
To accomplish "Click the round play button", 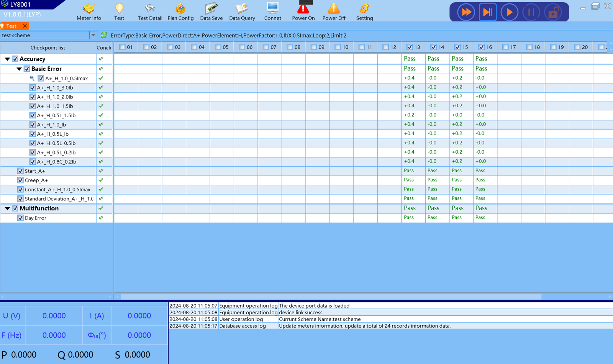I will point(509,12).
